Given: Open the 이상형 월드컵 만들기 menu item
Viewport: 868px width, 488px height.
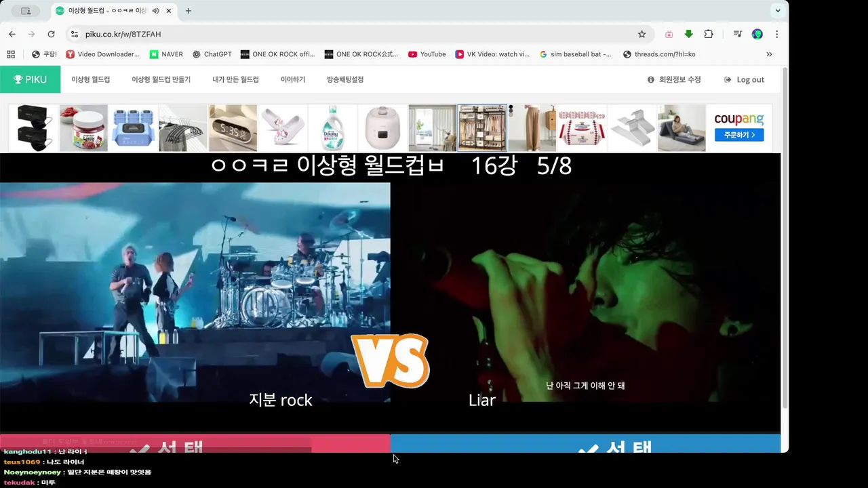Looking at the screenshot, I should (161, 79).
